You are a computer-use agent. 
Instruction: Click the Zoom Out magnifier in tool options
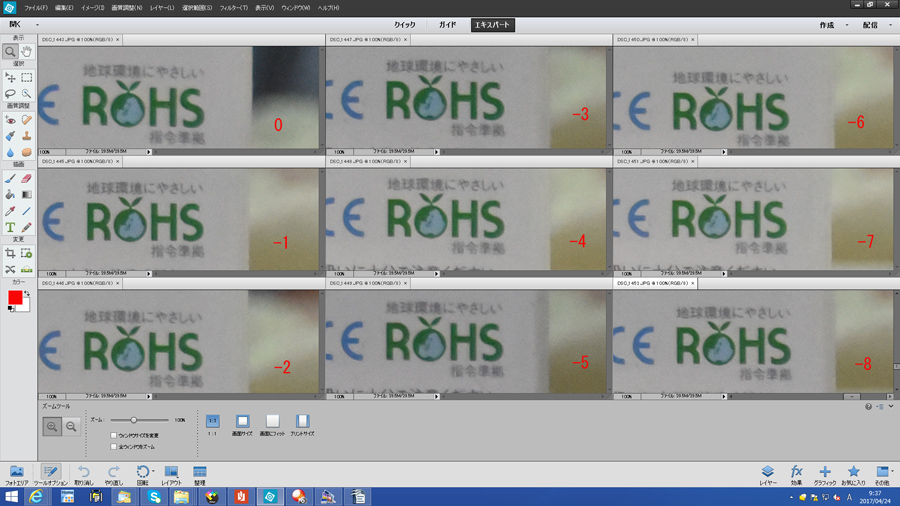(71, 427)
